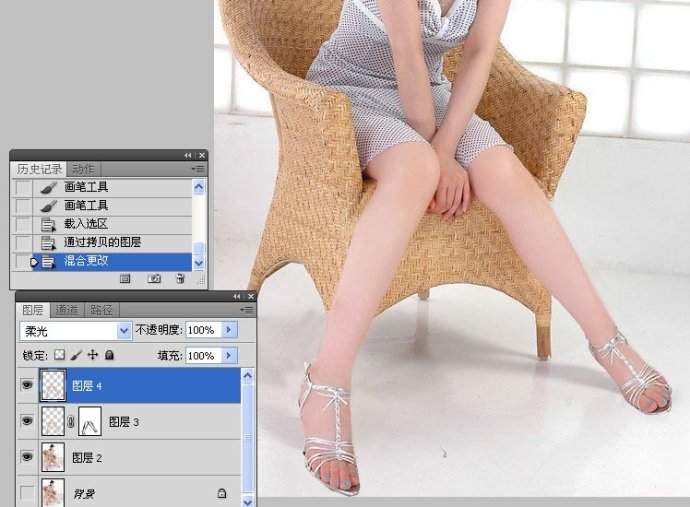Screen dimensions: 690x507
Task: Toggle lock all padlock icon
Action: click(110, 355)
